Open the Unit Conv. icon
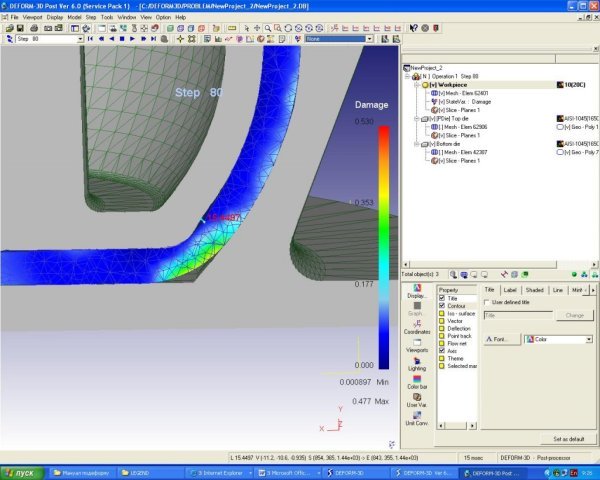600x480 pixels. (x=417, y=419)
